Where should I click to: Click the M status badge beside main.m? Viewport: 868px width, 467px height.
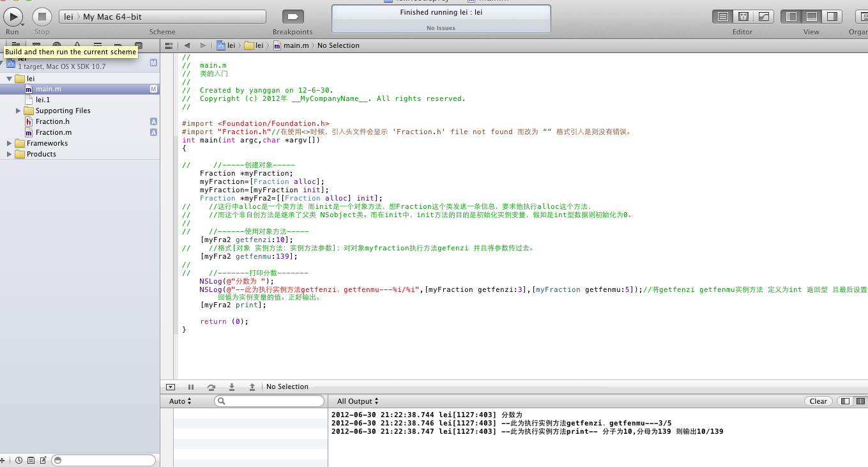point(153,89)
